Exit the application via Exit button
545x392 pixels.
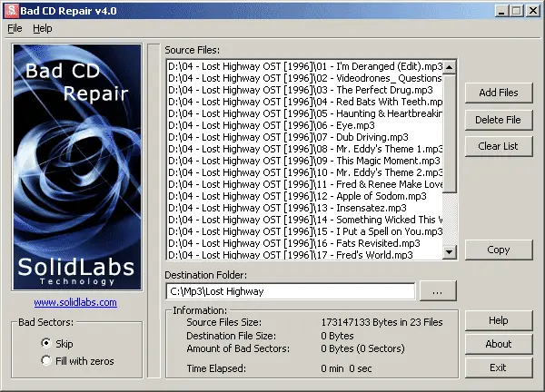point(498,367)
